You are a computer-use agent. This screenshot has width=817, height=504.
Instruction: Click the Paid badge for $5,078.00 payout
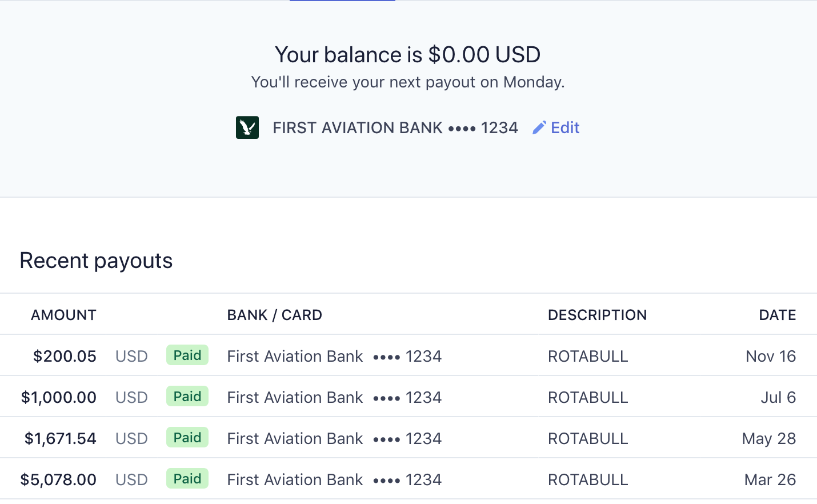187,479
